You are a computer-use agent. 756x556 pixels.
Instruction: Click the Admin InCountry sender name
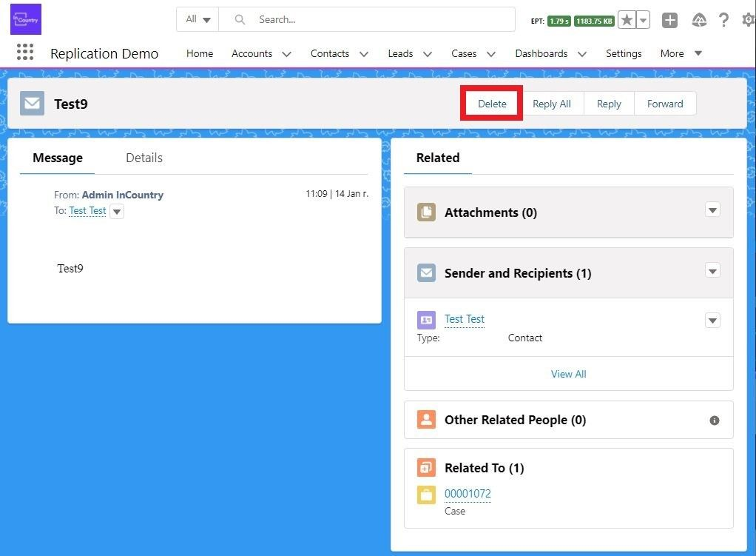[x=123, y=195]
